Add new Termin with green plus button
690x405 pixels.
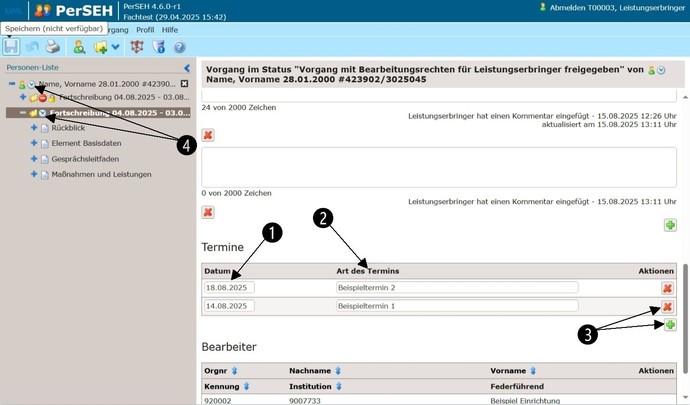point(670,325)
